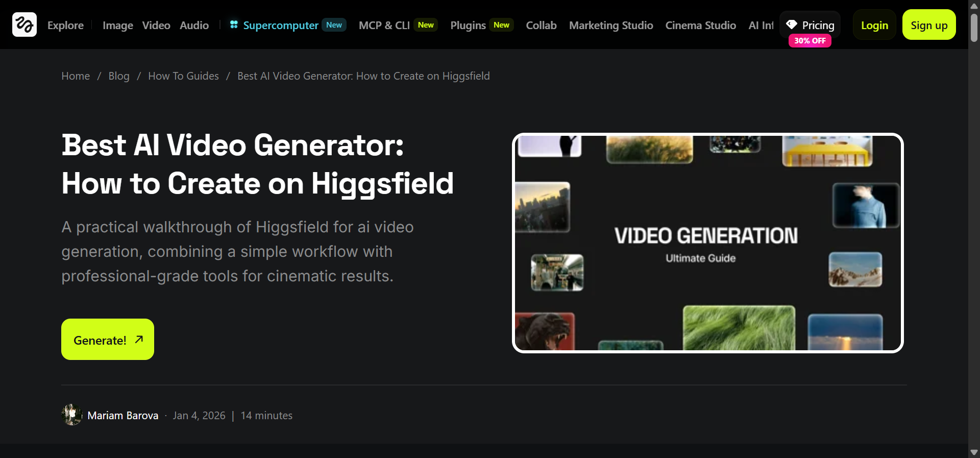This screenshot has width=980, height=458.
Task: Click the article title heading
Action: (x=258, y=164)
